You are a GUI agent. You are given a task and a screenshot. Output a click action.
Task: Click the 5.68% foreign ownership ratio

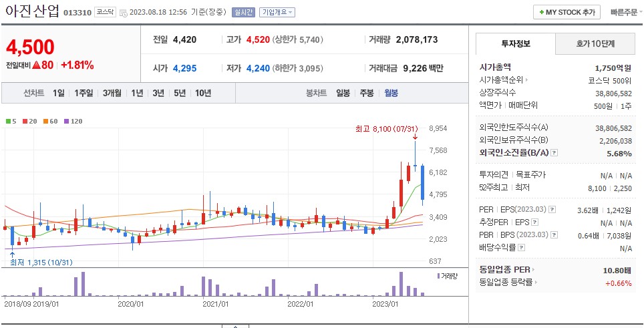[619, 154]
